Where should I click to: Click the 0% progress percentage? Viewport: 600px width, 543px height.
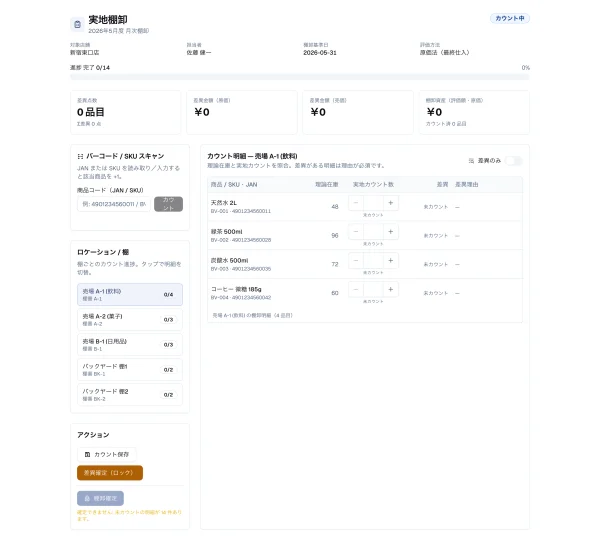coord(525,68)
